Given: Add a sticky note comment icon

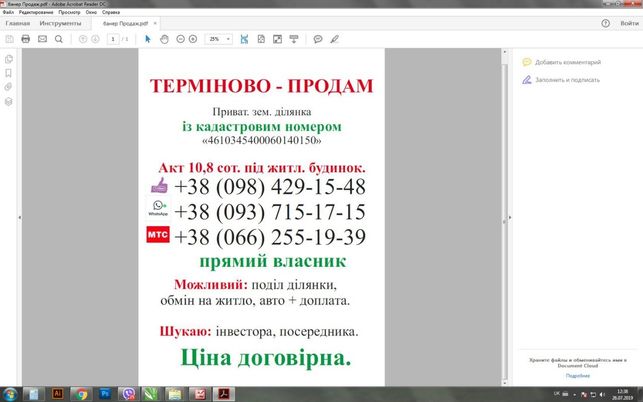Looking at the screenshot, I should (x=318, y=39).
